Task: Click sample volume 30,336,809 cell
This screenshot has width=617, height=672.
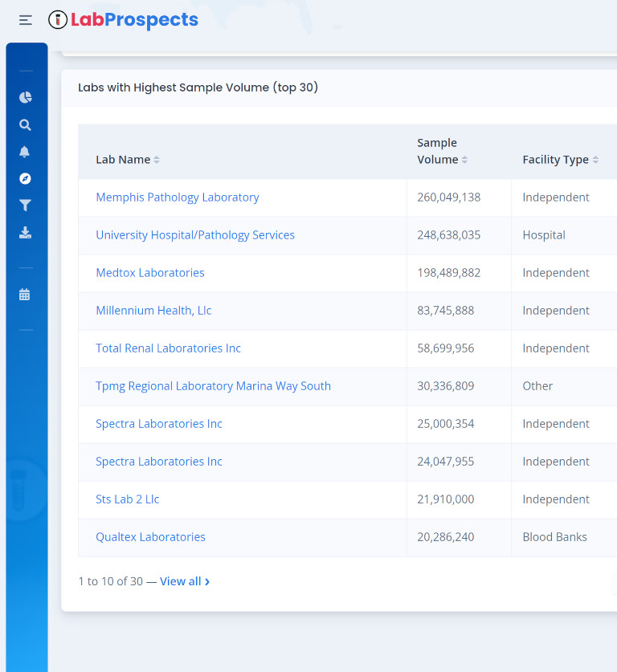Action: coord(446,385)
